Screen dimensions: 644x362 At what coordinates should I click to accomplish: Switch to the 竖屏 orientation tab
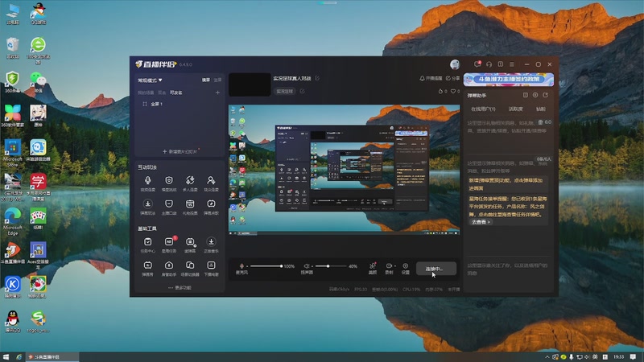pyautogui.click(x=217, y=80)
